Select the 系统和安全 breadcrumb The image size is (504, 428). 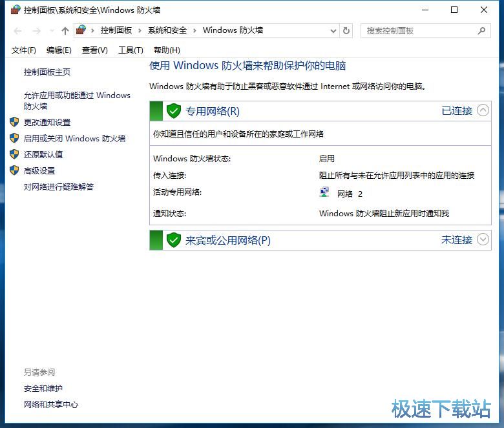[167, 30]
